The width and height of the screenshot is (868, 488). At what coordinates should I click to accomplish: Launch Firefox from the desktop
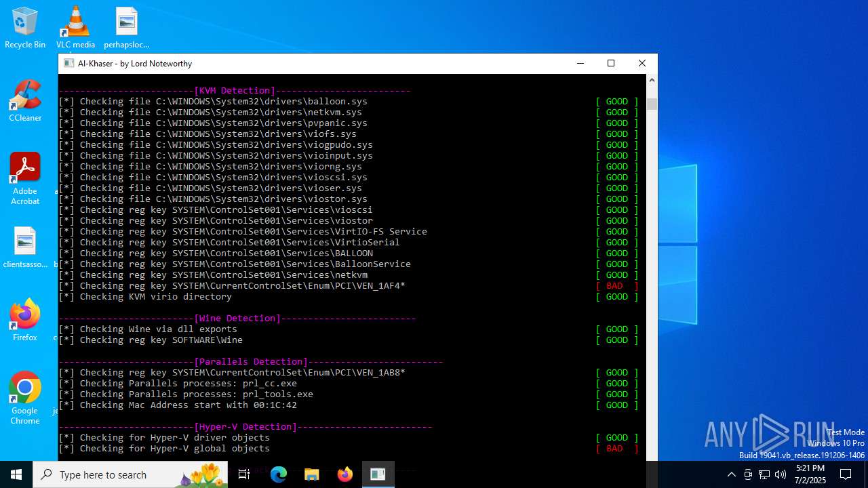(x=25, y=321)
